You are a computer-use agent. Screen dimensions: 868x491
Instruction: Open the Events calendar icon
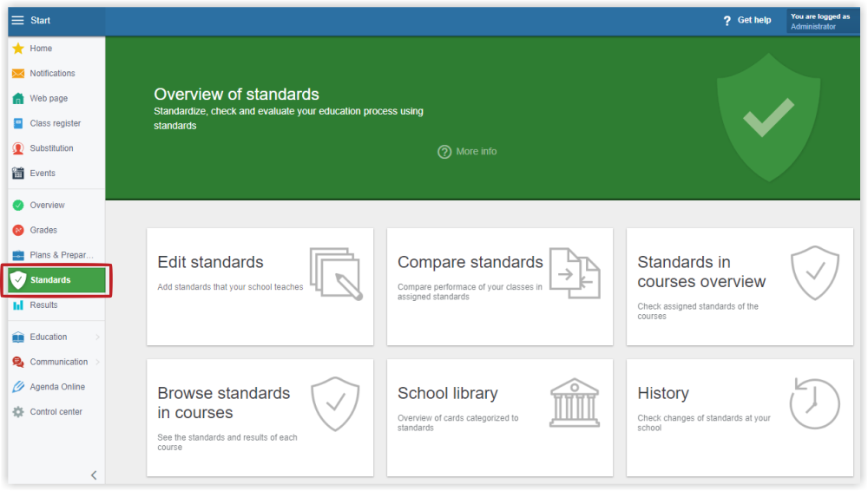click(18, 173)
